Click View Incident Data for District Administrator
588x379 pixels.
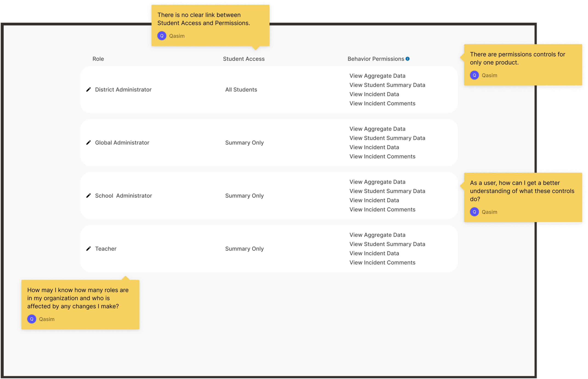point(374,94)
